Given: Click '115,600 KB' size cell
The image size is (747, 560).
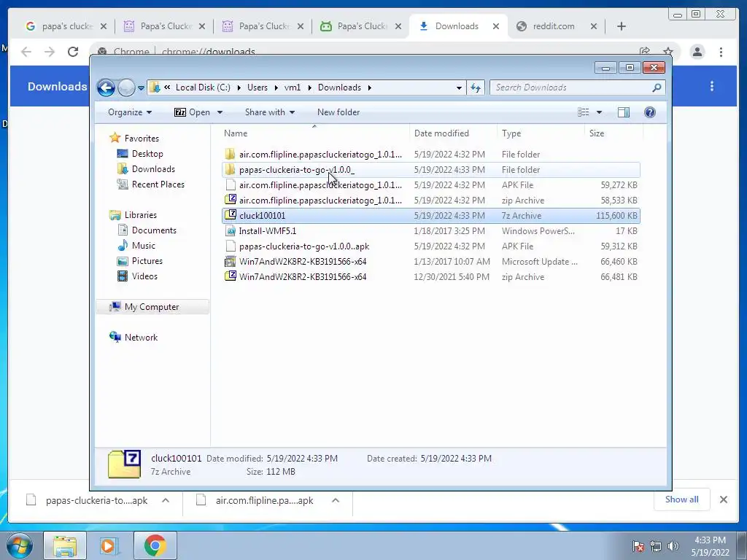Looking at the screenshot, I should tap(616, 216).
